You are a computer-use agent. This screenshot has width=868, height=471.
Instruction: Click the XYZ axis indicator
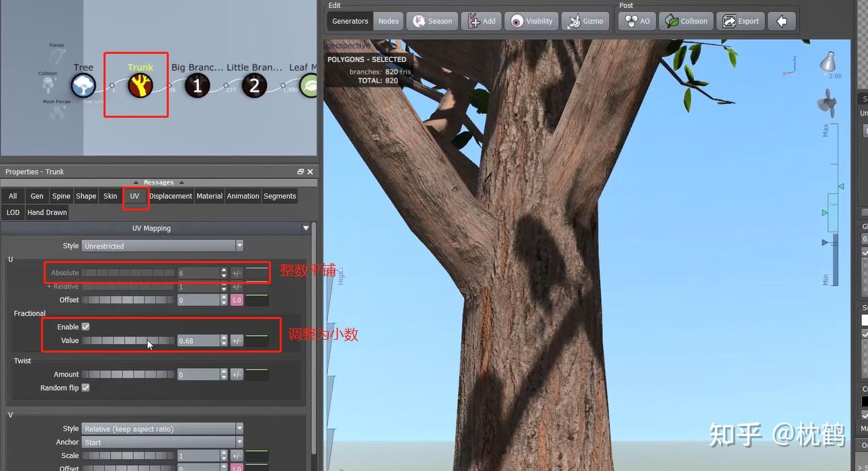(791, 65)
